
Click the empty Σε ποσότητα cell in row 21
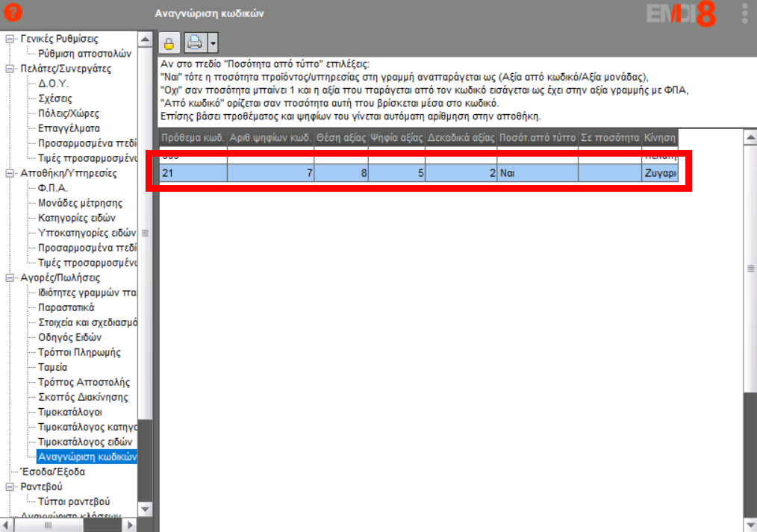(x=610, y=173)
